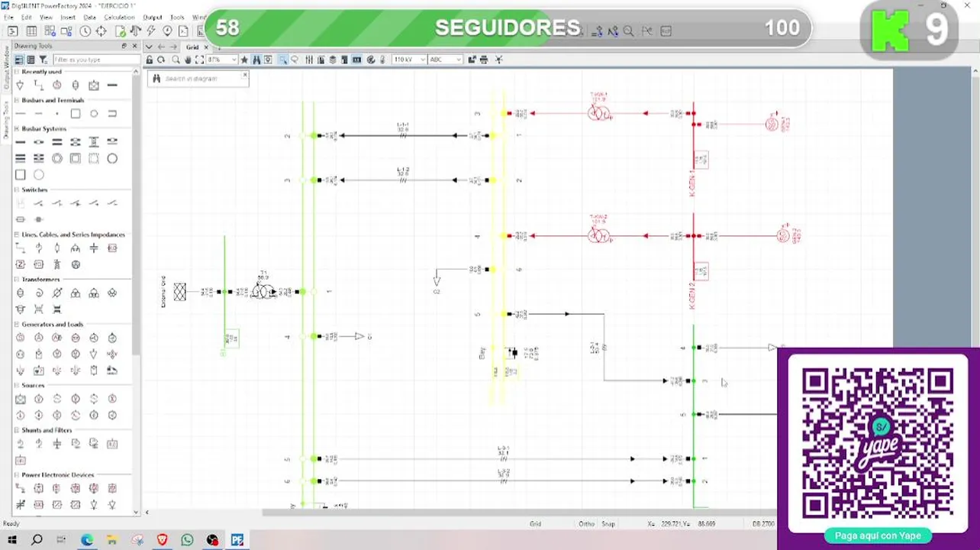Close the Grid tab
Screen dimensions: 980x550
206,47
